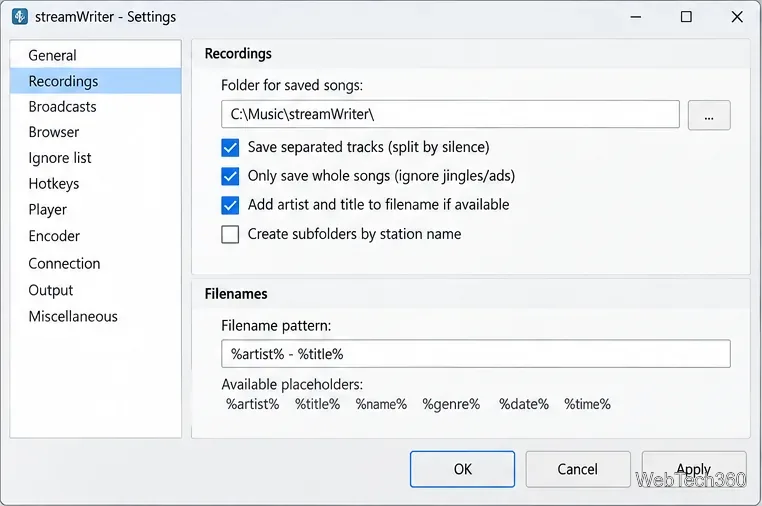Toggle Only save whole songs checkbox
This screenshot has height=506, width=762.
(x=230, y=176)
